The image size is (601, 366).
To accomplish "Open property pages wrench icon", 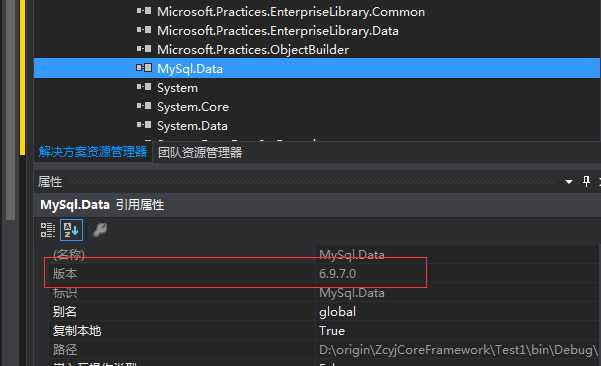I will 100,230.
